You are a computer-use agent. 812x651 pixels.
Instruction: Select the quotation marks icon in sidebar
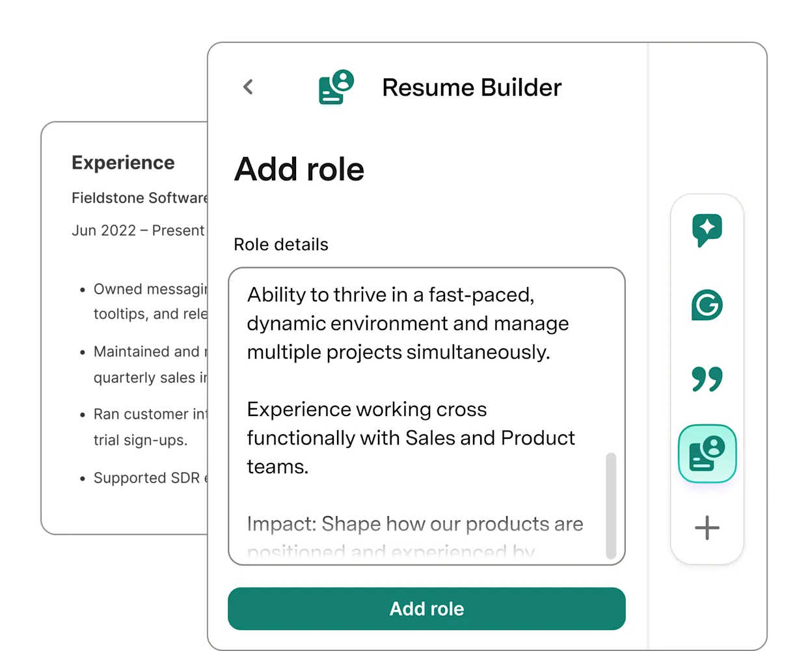tap(707, 379)
